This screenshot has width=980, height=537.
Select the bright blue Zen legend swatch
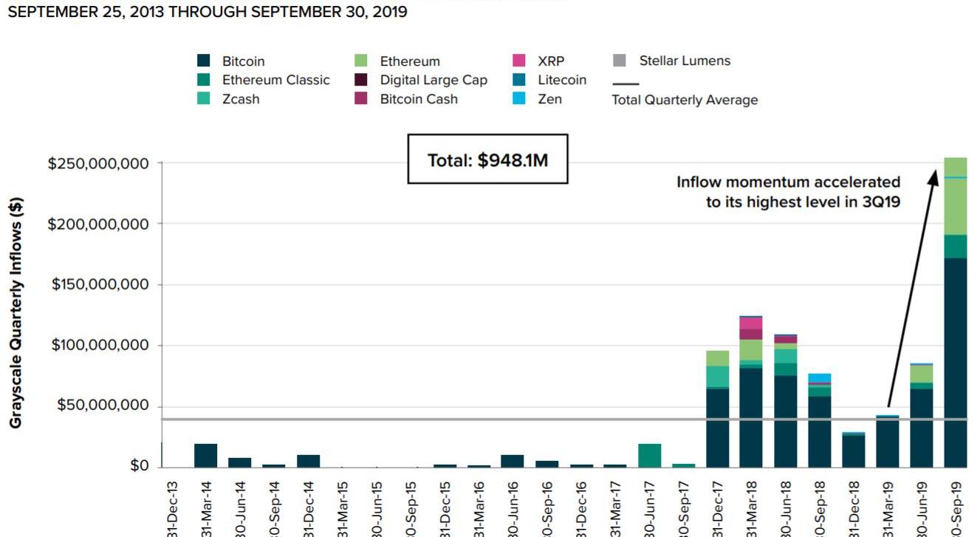(x=519, y=98)
